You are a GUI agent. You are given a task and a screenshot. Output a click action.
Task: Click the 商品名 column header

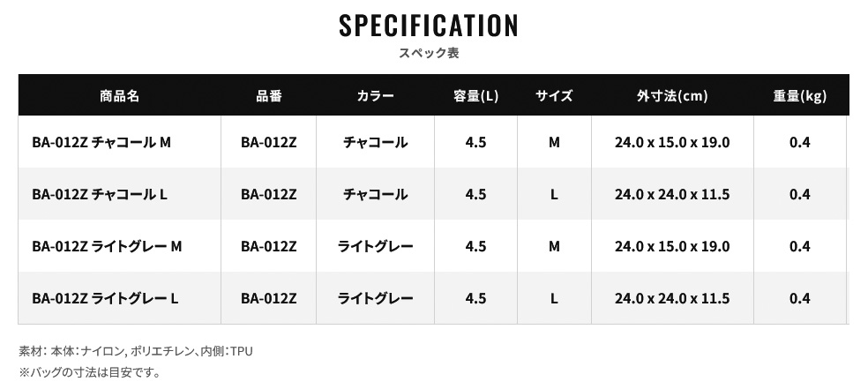click(120, 96)
